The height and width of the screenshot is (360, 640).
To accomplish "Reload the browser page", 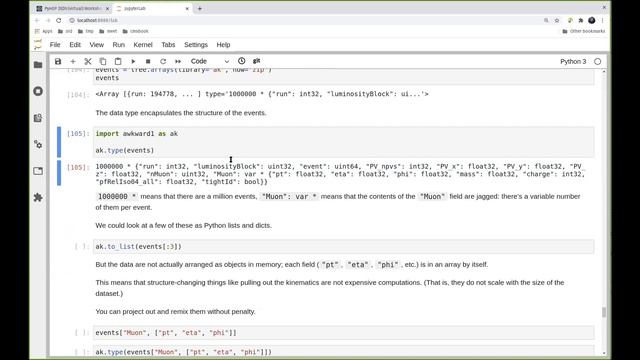I will [59, 20].
